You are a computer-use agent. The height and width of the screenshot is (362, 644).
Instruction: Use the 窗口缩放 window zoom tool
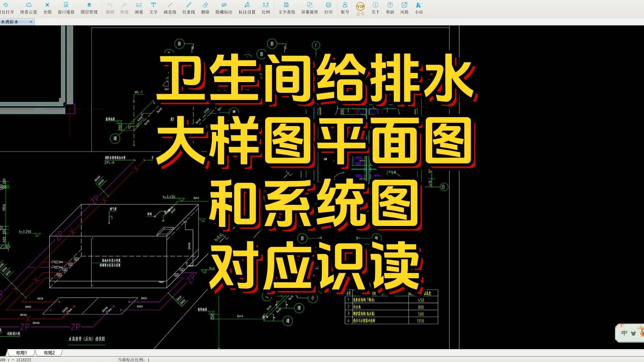(x=66, y=7)
